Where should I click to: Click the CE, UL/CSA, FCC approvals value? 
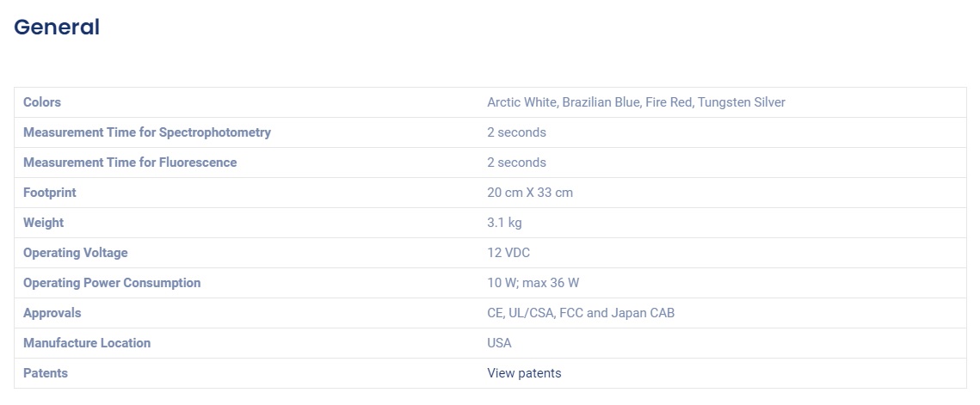581,312
